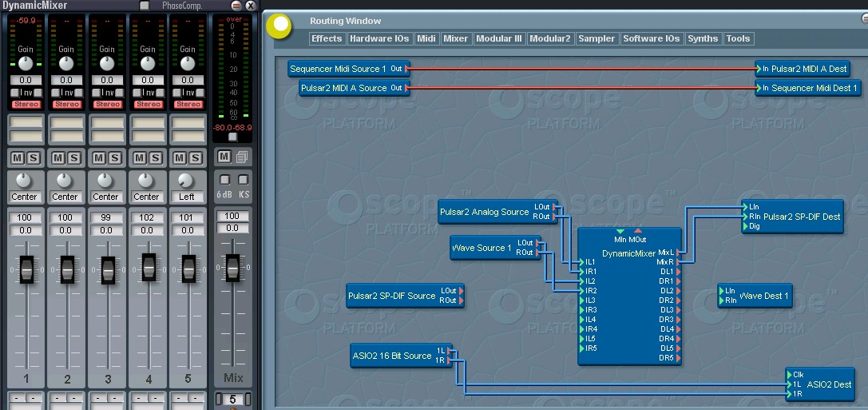
Task: Click the DynamicMixer MOut red triangle port
Action: [638, 230]
